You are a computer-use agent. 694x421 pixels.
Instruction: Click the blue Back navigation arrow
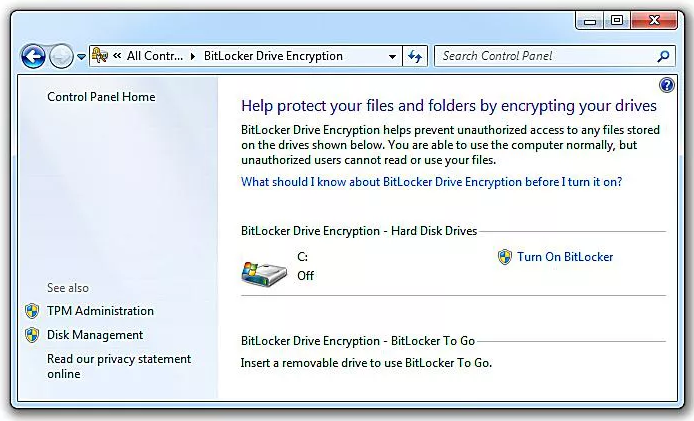(x=33, y=56)
